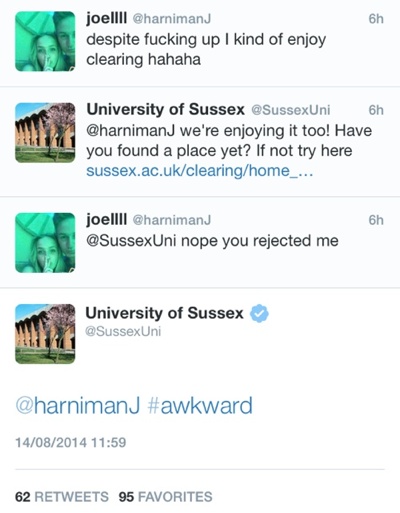400x513 pixels.
Task: Click @SussexUni mention in joellll's reply
Action: (131, 241)
